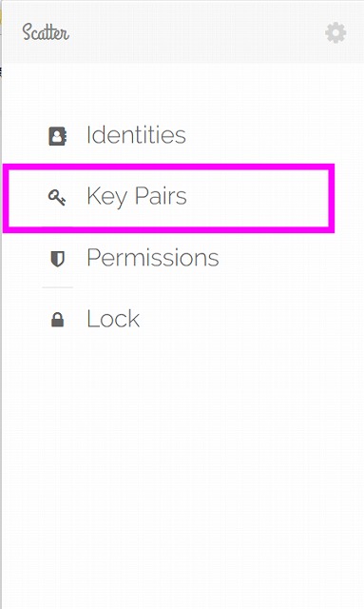Image resolution: width=364 pixels, height=609 pixels.
Task: Click the divider line above Lock
Action: click(x=57, y=287)
